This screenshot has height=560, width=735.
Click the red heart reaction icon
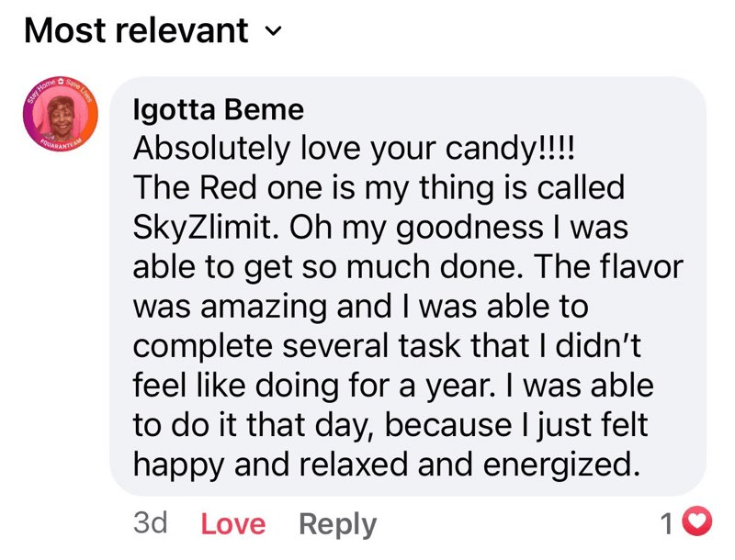tap(700, 523)
